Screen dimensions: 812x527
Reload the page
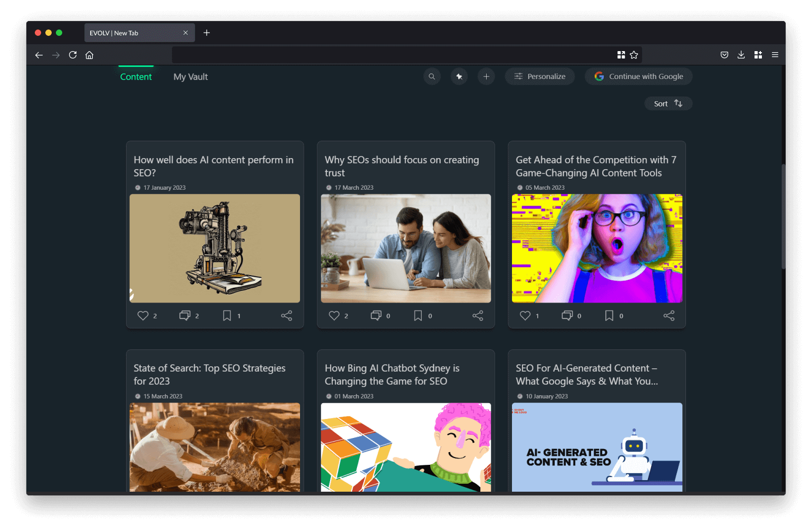(x=73, y=55)
